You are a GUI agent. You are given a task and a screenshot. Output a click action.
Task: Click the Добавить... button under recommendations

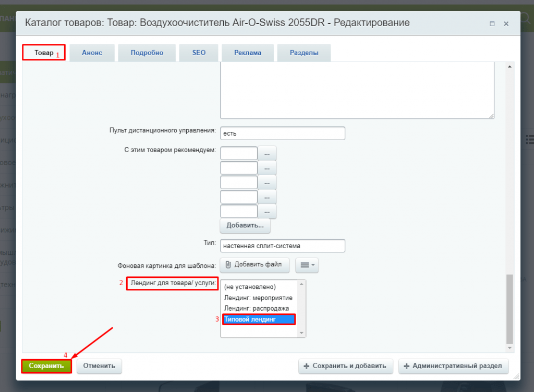(245, 226)
